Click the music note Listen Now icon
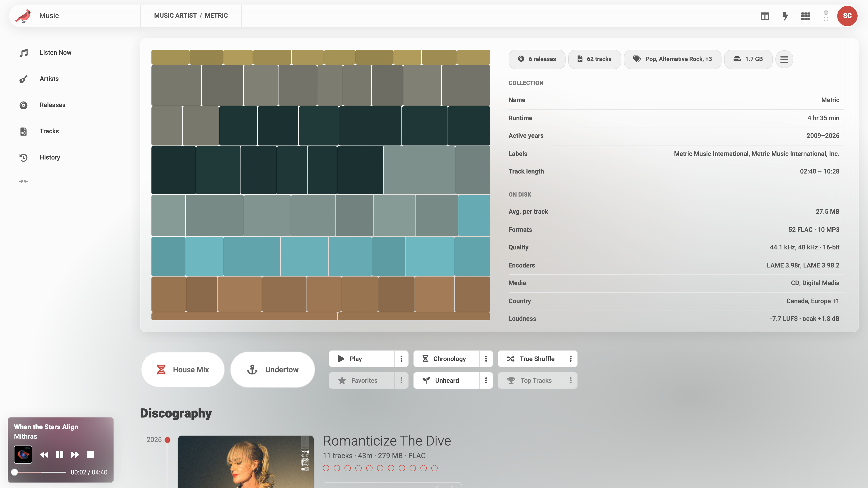 coord(23,53)
